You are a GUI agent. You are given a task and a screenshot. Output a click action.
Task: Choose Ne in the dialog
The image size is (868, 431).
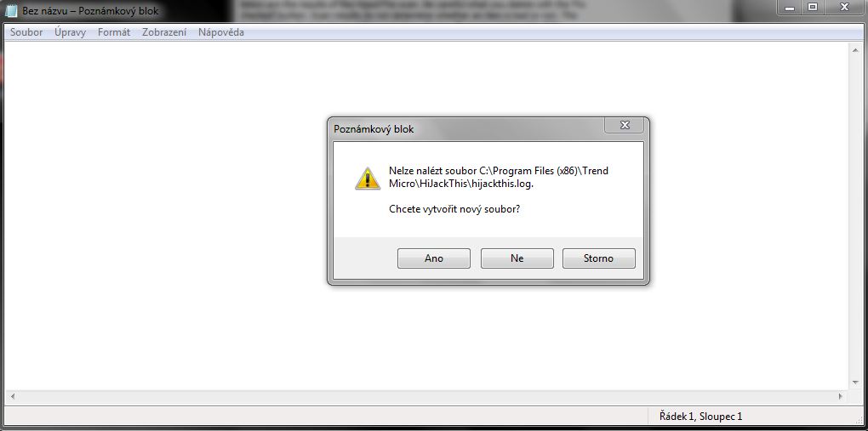point(517,258)
